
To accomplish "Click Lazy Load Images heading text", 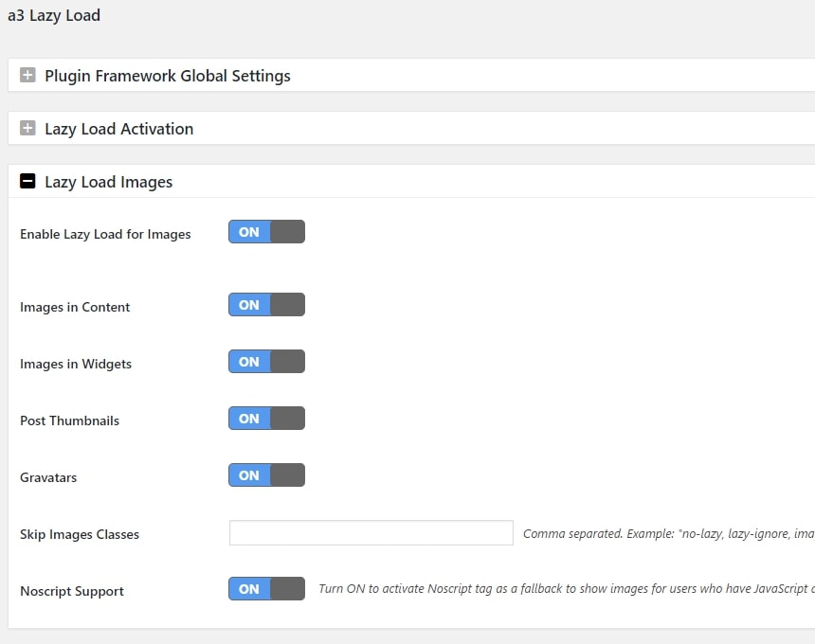I will click(109, 182).
